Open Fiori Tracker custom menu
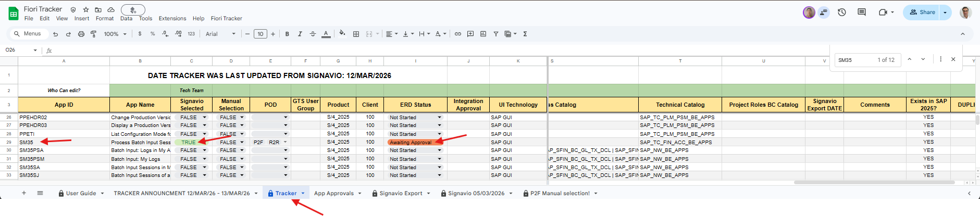Screen dimensions: 980x216 click(x=227, y=19)
